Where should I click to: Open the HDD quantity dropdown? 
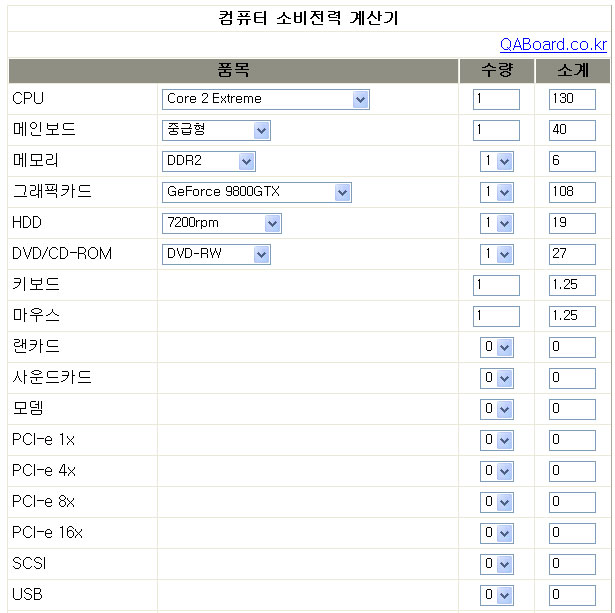497,223
